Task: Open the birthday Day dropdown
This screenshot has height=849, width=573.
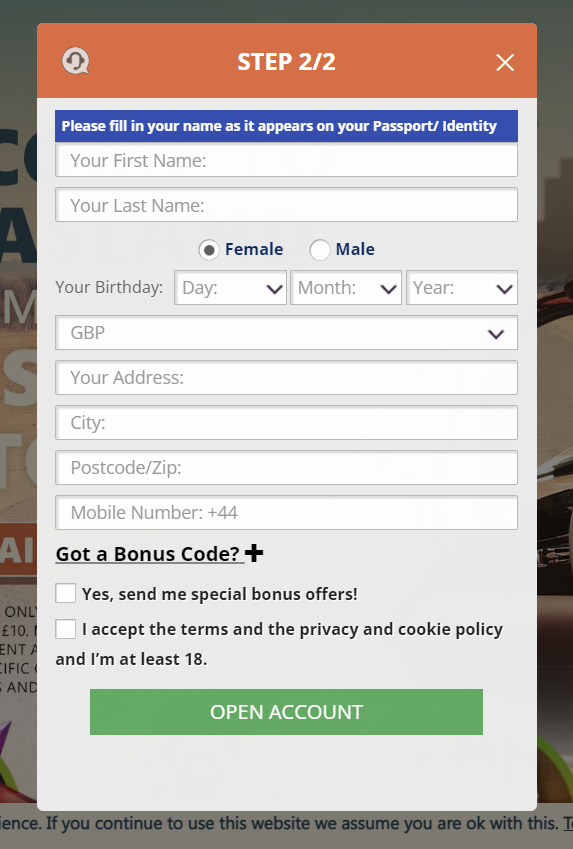Action: (230, 288)
